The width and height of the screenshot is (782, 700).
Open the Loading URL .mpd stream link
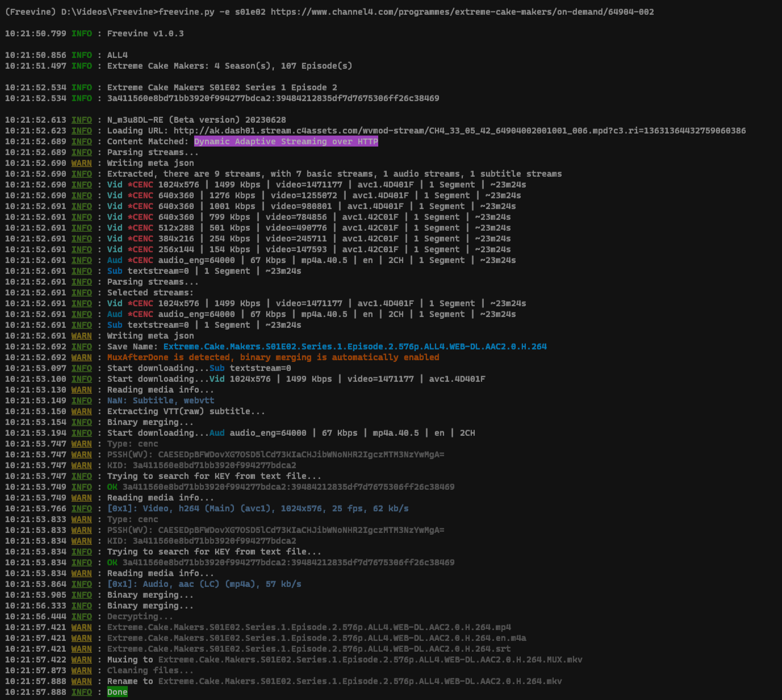(459, 131)
